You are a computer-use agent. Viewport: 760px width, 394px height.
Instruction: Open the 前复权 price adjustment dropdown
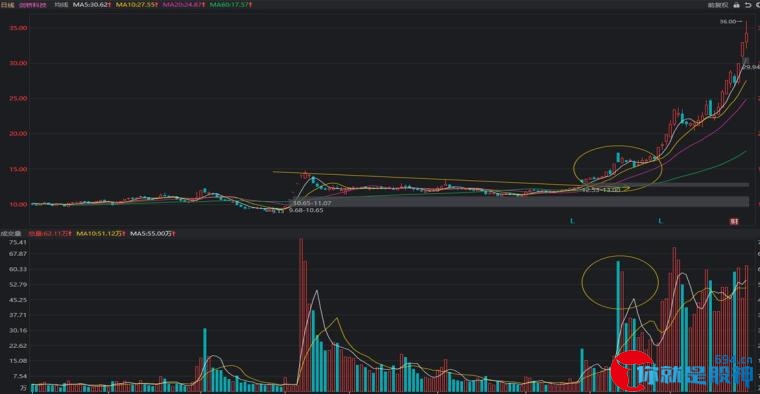pos(718,5)
